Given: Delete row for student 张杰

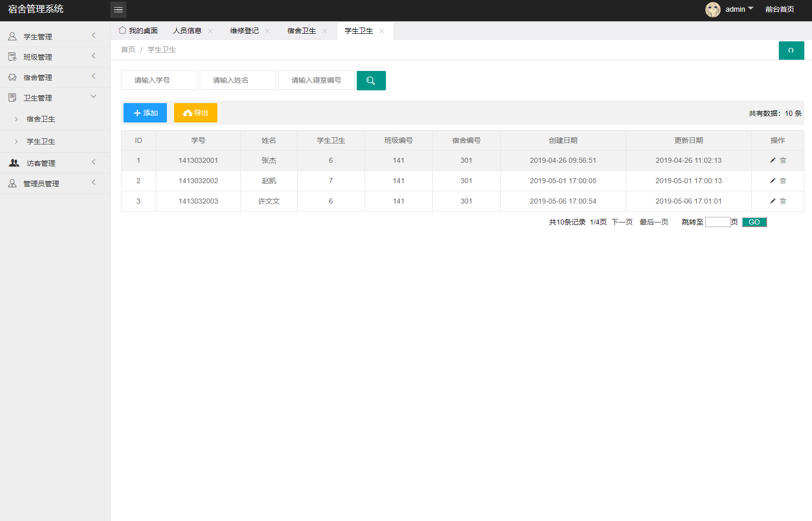Looking at the screenshot, I should (x=783, y=160).
